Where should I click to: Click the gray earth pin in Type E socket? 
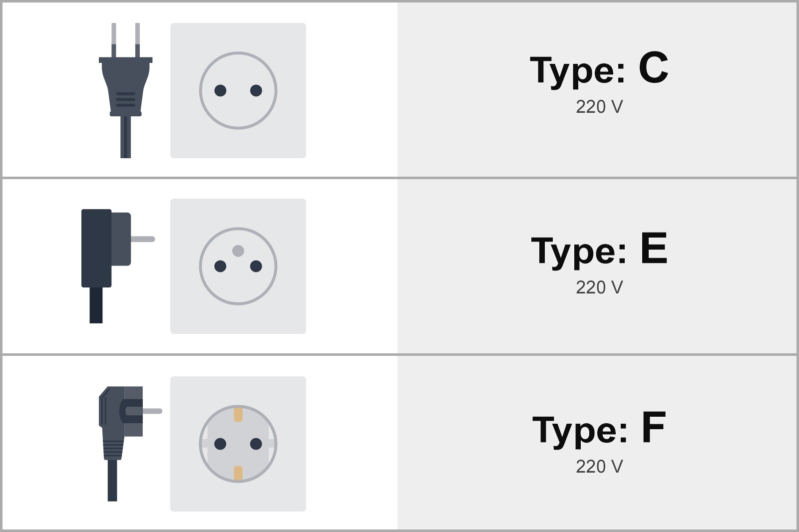point(238,251)
